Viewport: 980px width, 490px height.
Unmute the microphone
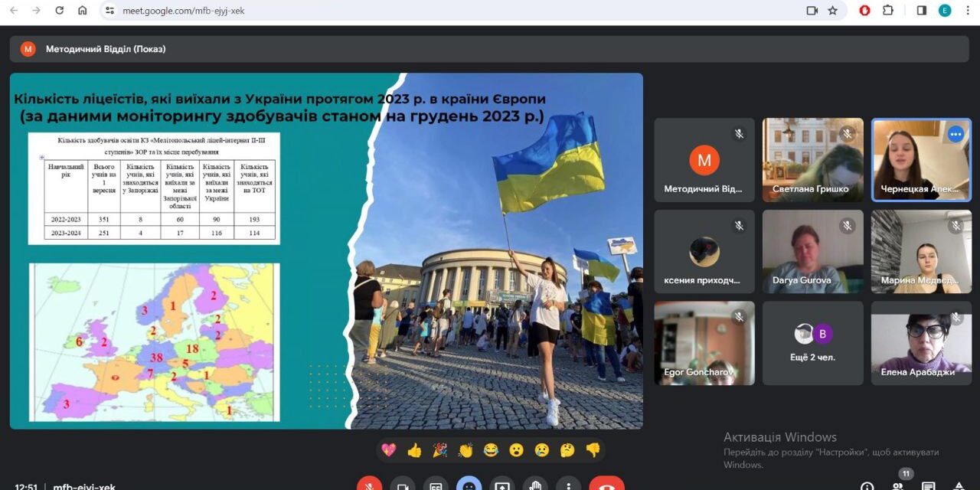coord(369,485)
